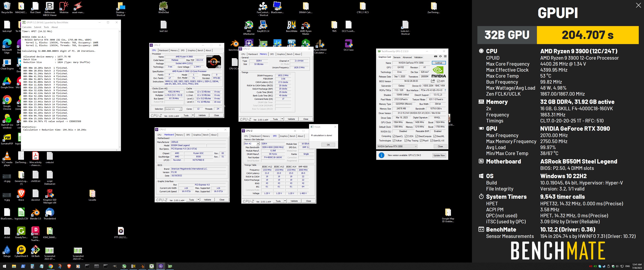Viewport: 644px width, 270px height.
Task: Toggle DirectML checkbox in GPU-Z
Action: (x=435, y=136)
